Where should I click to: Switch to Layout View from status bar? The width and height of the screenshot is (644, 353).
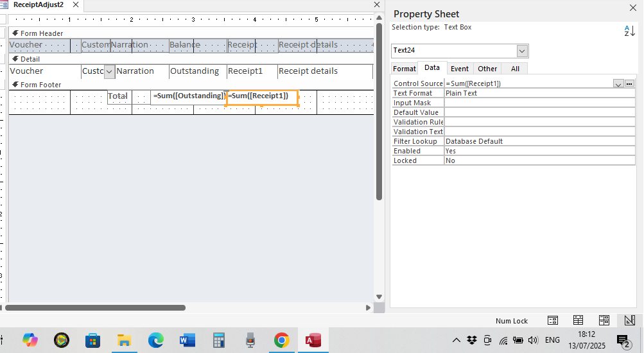[x=604, y=320]
